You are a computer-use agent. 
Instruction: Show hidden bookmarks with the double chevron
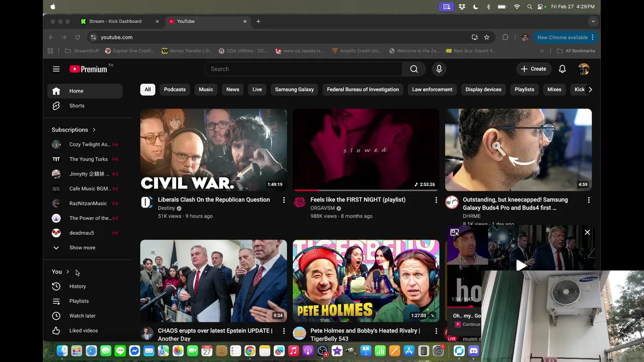click(542, 51)
